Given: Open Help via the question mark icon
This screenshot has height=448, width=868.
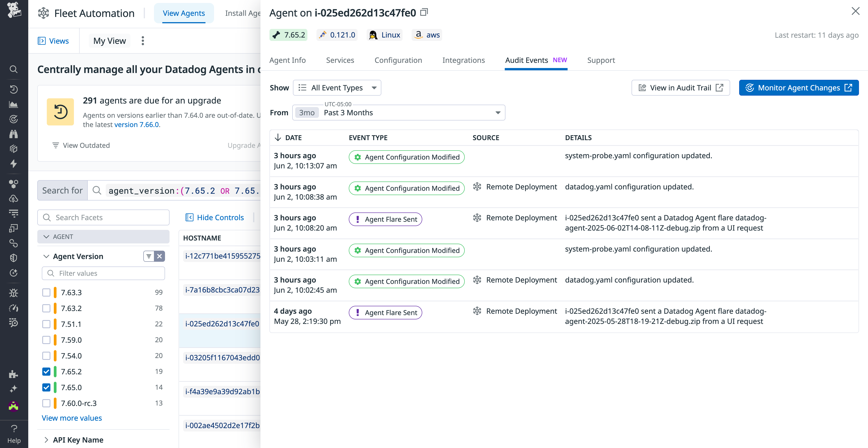Looking at the screenshot, I should tap(14, 429).
